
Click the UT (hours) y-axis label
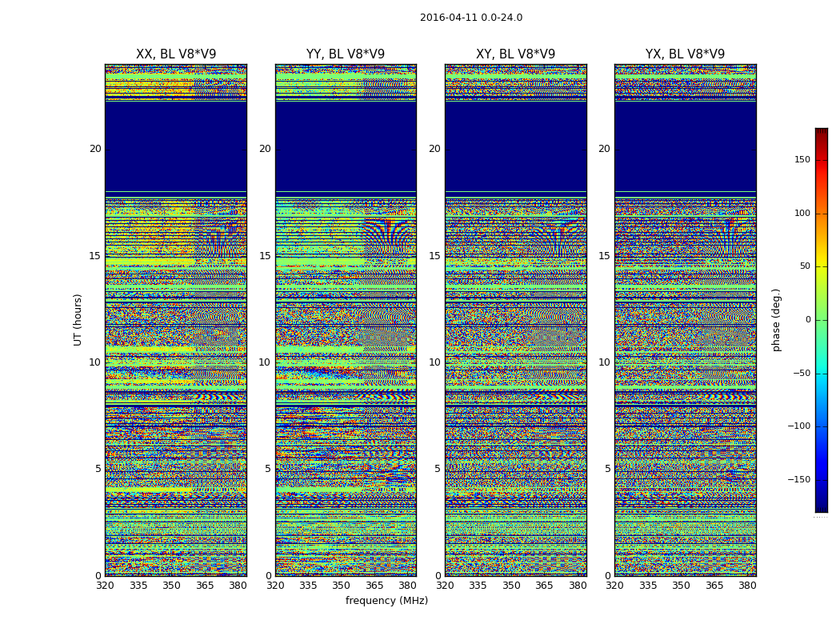pos(78,319)
